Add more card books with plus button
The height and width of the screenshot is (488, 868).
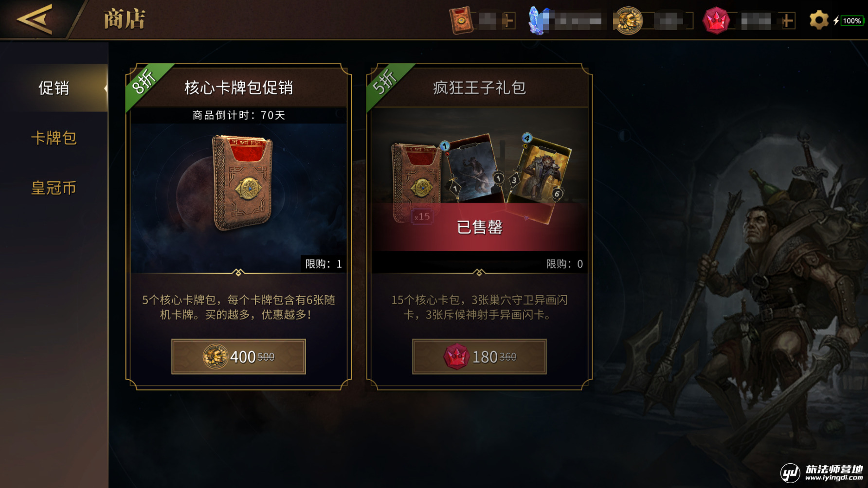tap(508, 21)
